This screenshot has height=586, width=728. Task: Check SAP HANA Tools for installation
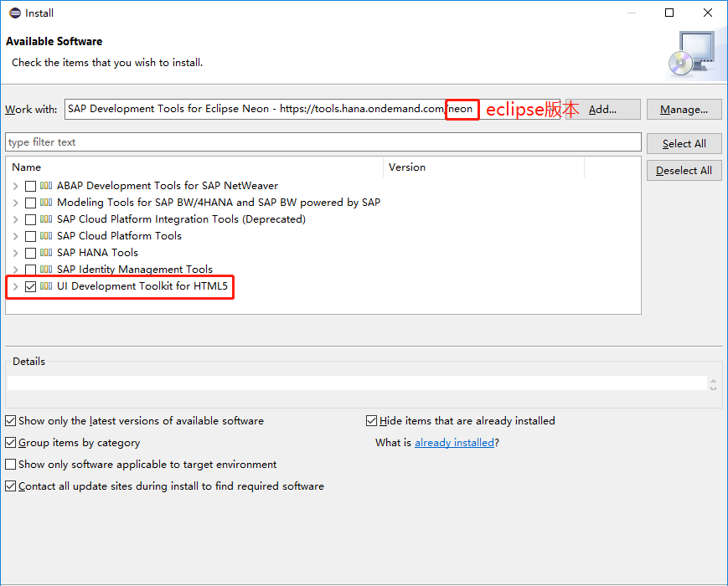pyautogui.click(x=30, y=252)
